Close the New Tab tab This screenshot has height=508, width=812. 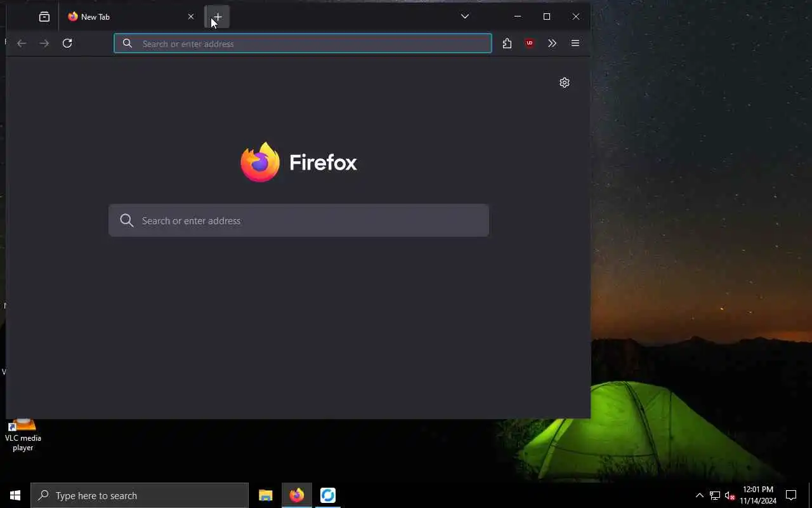pyautogui.click(x=190, y=17)
